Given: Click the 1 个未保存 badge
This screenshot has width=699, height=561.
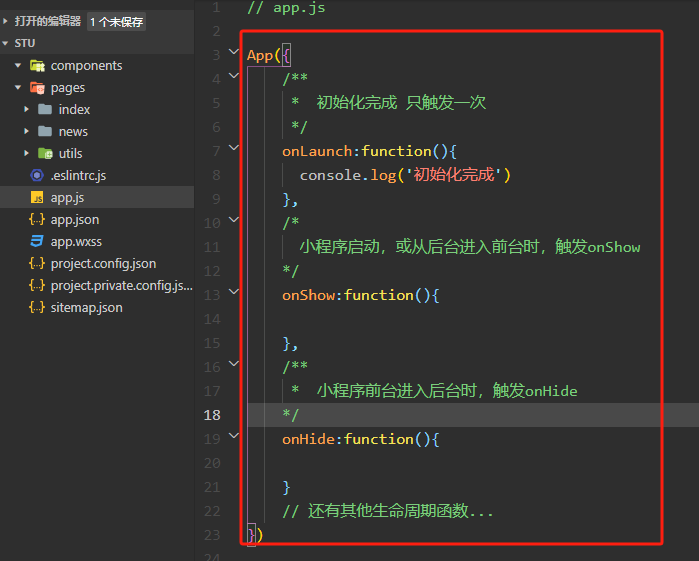Looking at the screenshot, I should click(x=116, y=21).
